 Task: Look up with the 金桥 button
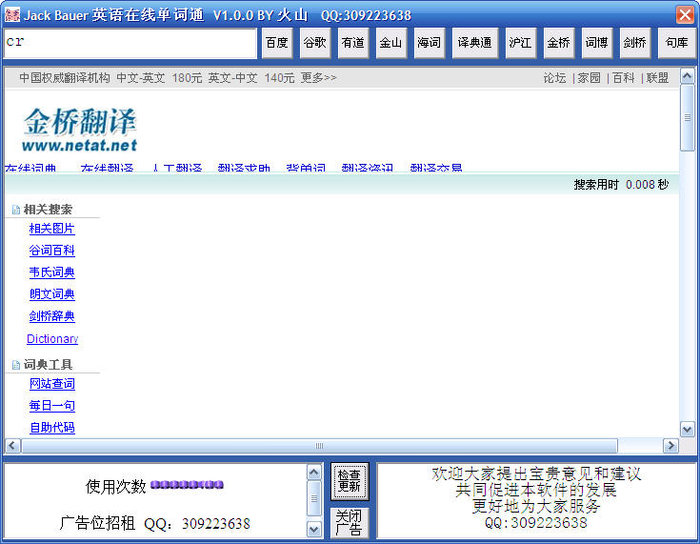[558, 43]
